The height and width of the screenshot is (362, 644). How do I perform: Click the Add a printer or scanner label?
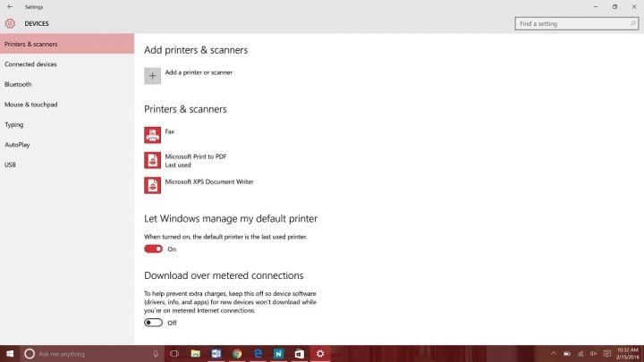[199, 72]
